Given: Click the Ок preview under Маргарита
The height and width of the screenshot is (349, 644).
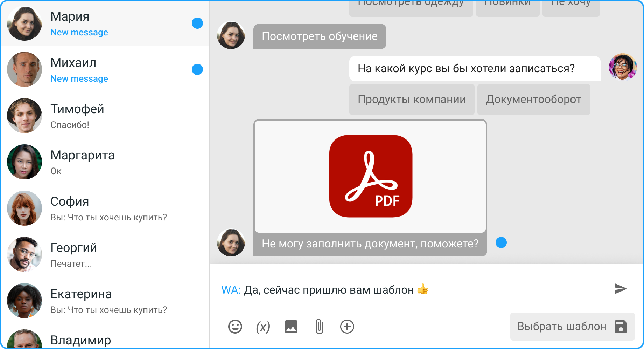Looking at the screenshot, I should (x=56, y=171).
